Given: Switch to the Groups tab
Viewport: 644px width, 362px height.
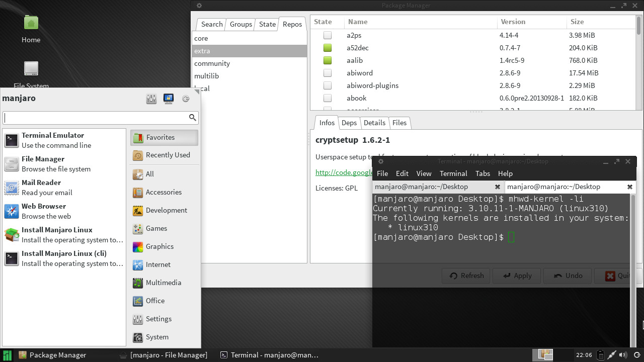Looking at the screenshot, I should pyautogui.click(x=241, y=24).
